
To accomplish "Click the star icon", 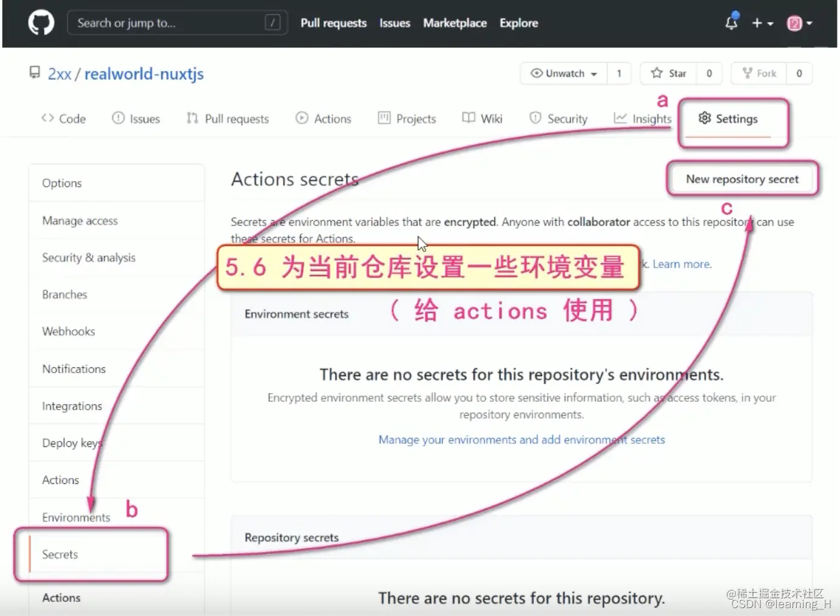I will point(657,73).
